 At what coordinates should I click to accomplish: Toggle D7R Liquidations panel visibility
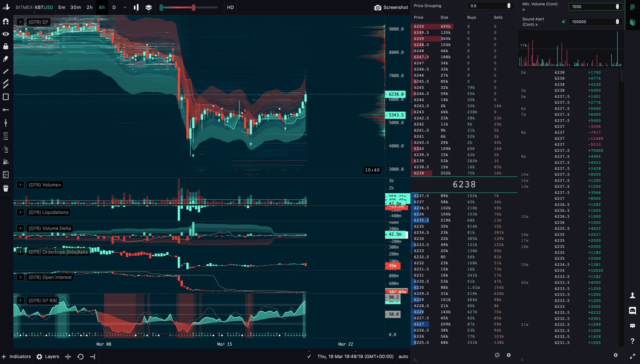[x=20, y=212]
